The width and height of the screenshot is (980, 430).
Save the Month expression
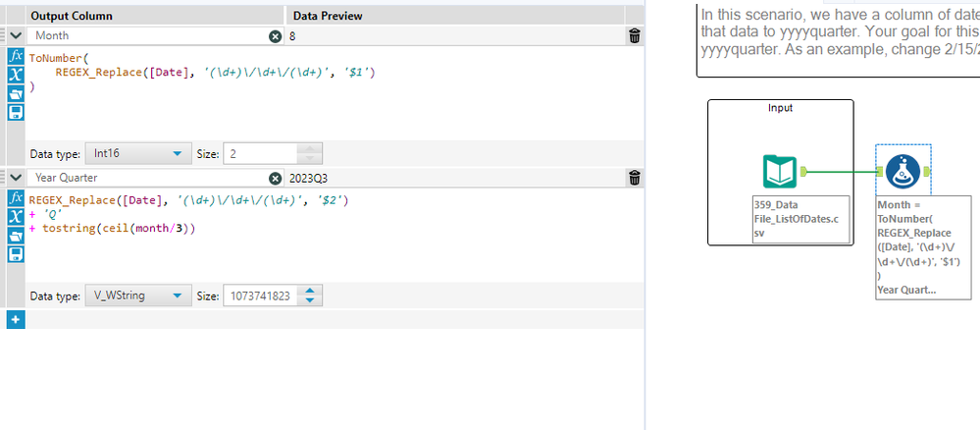point(15,112)
